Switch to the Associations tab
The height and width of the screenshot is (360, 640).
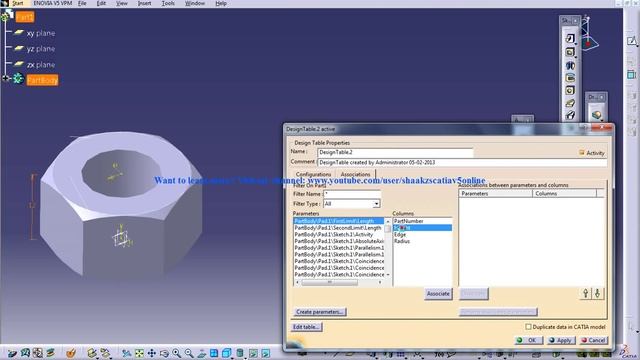point(355,174)
